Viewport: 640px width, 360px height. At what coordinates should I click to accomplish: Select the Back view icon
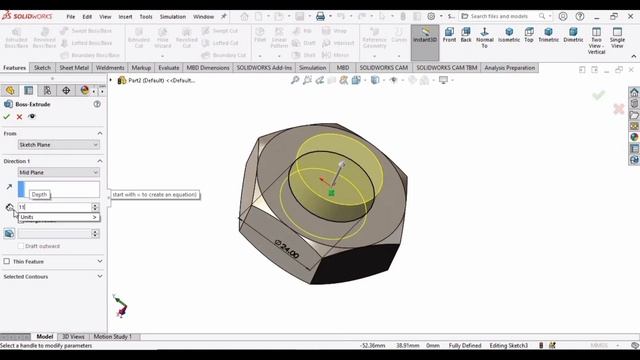[x=466, y=34]
